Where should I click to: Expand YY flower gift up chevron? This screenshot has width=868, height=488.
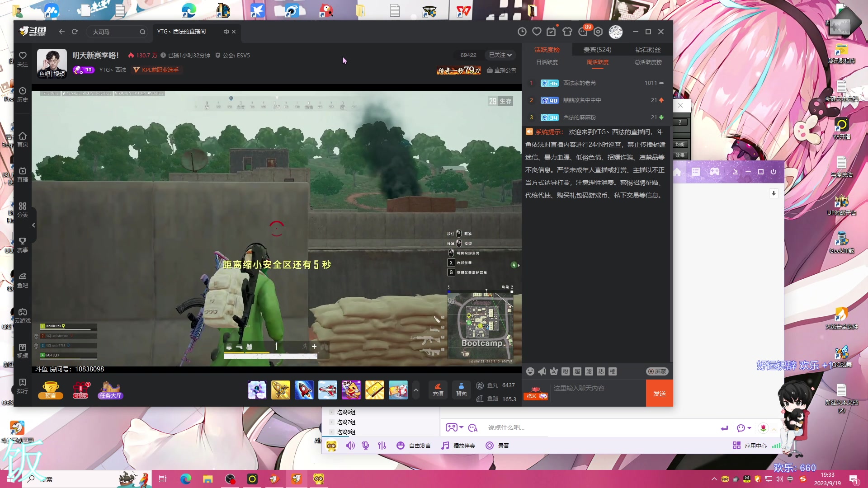click(x=774, y=428)
